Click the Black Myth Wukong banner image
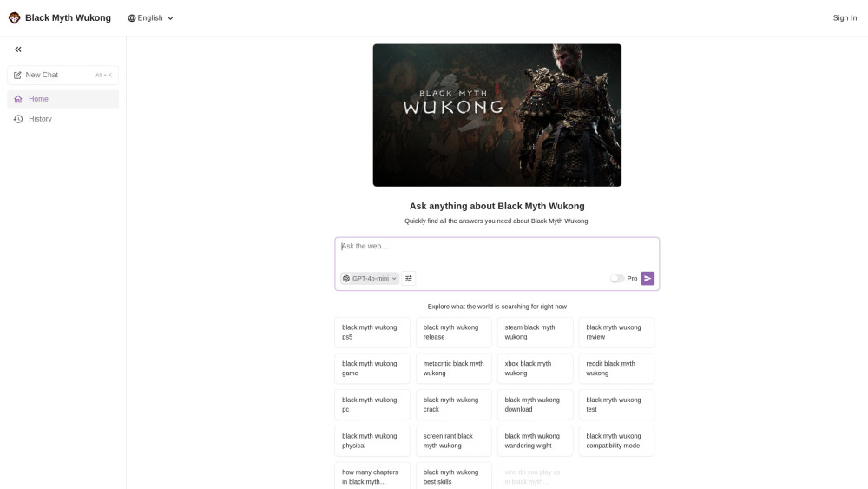 click(x=496, y=115)
